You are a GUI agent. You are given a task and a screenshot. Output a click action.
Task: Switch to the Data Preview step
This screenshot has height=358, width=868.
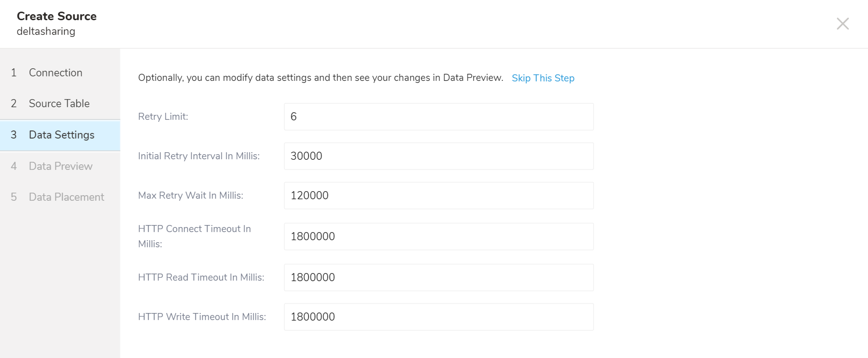tap(60, 166)
